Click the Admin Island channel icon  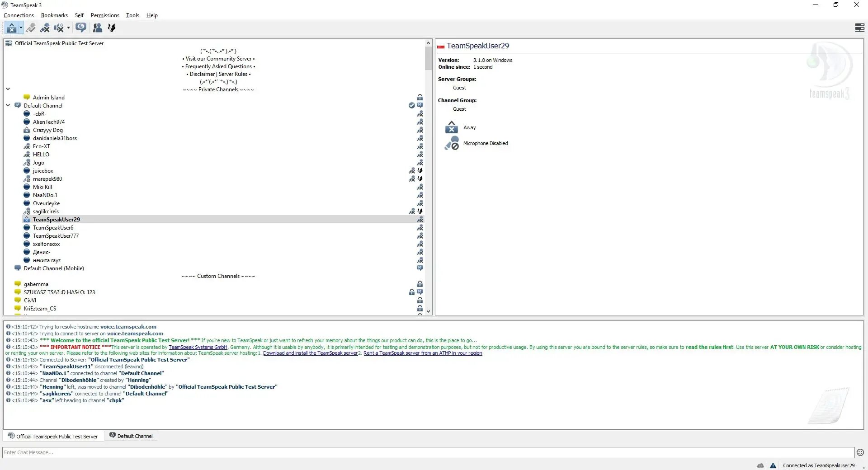27,97
